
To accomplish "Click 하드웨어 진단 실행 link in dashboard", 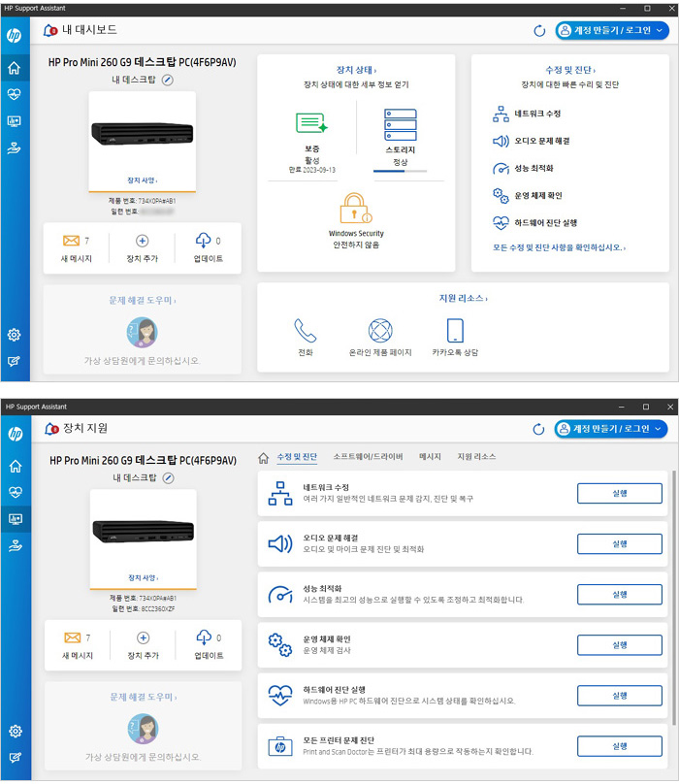I will point(546,223).
